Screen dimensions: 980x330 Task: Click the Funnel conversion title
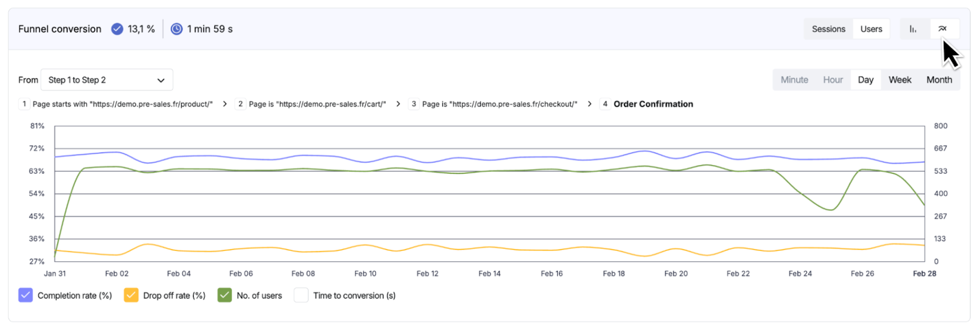point(60,29)
